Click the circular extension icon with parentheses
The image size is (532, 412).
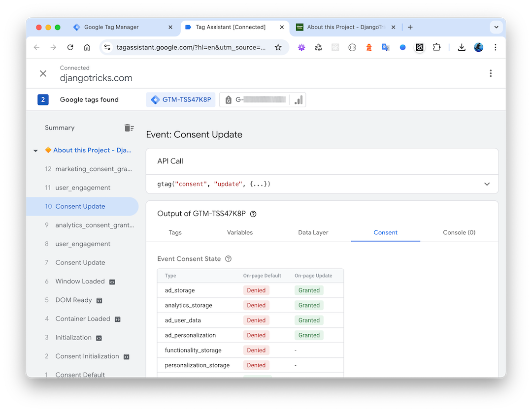tap(352, 47)
